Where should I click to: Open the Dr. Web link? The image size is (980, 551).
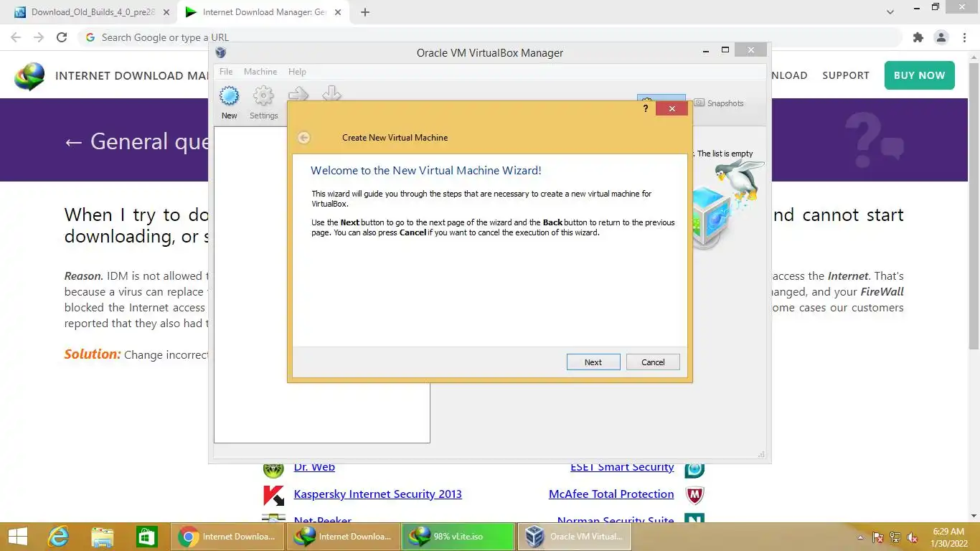tap(314, 467)
